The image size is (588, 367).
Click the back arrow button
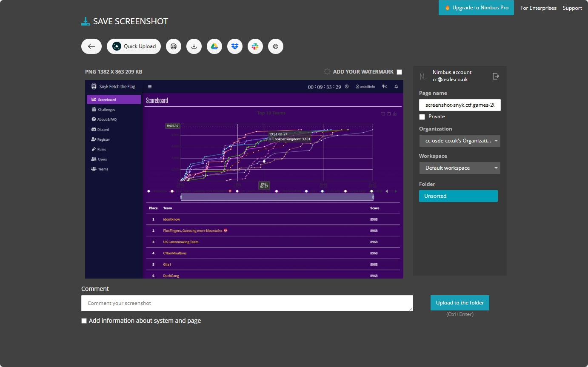pyautogui.click(x=91, y=46)
